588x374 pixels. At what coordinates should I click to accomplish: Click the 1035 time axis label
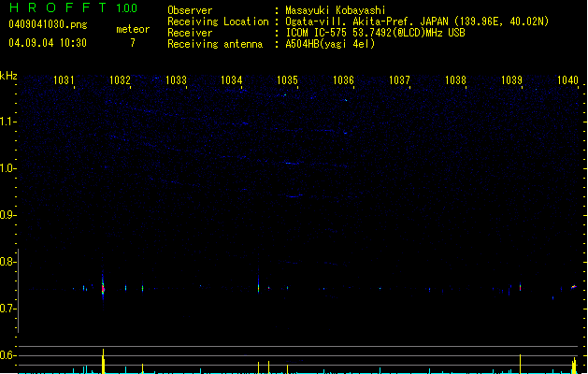click(x=287, y=79)
